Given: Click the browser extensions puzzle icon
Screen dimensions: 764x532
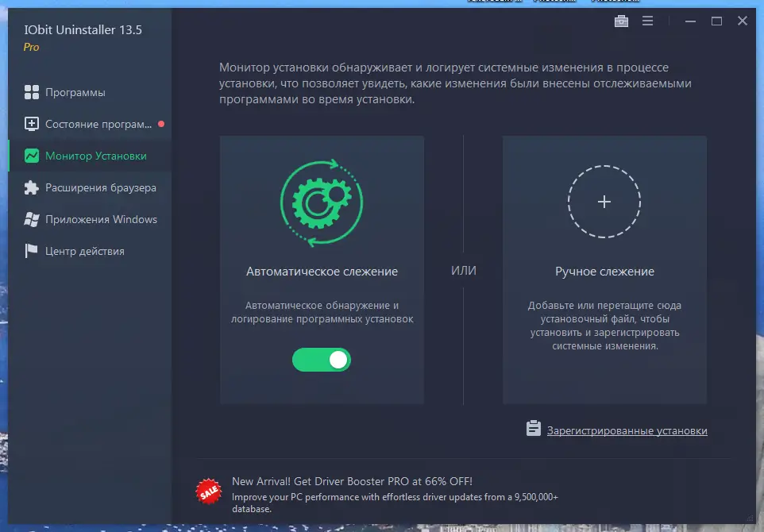Looking at the screenshot, I should [x=32, y=187].
